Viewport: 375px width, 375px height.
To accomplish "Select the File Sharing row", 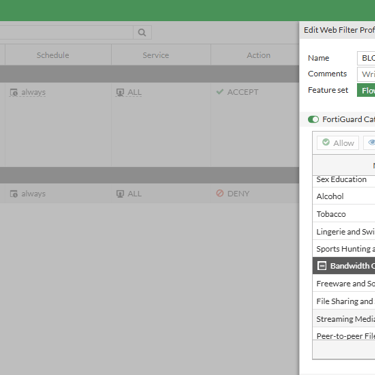I will click(x=344, y=301).
